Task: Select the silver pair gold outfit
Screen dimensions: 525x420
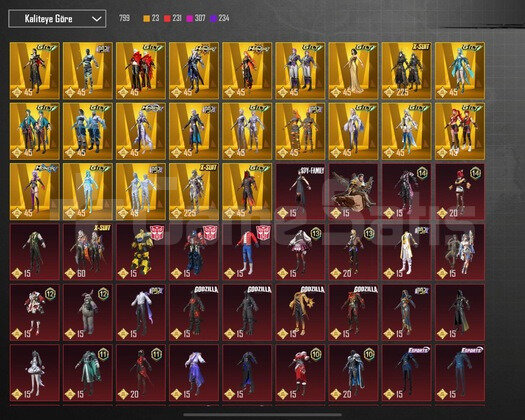Action: click(x=247, y=131)
